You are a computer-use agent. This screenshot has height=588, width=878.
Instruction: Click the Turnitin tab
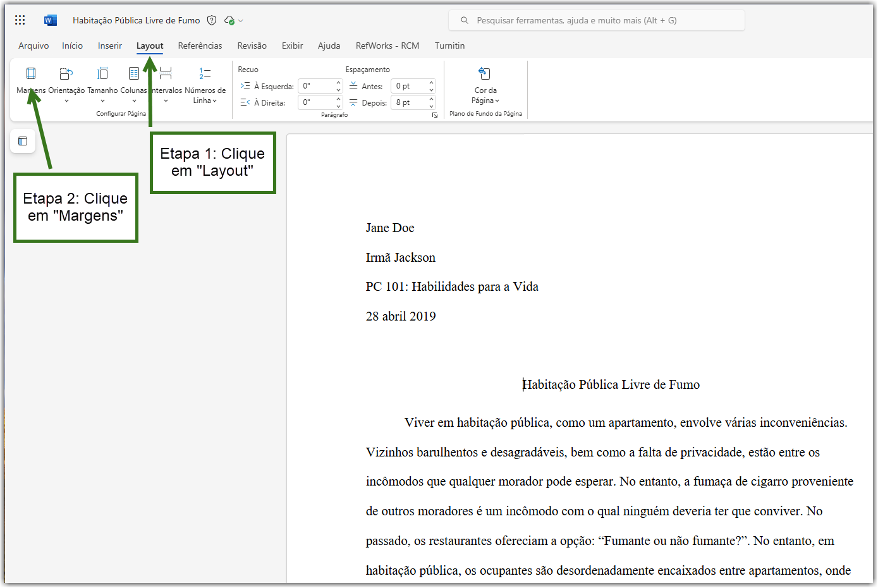[449, 46]
